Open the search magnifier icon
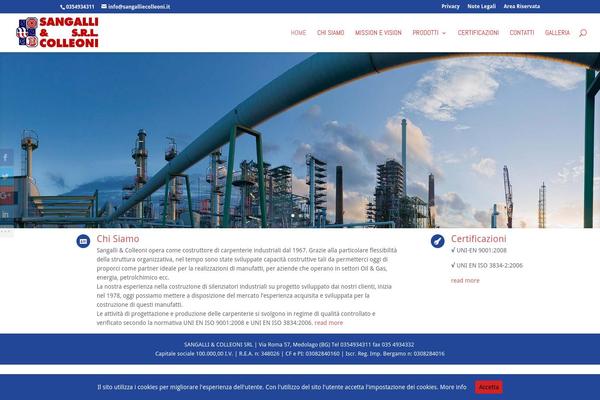 583,33
